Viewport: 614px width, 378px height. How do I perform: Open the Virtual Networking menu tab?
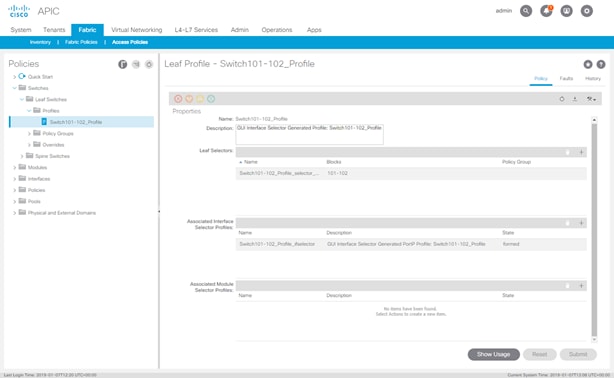click(137, 30)
